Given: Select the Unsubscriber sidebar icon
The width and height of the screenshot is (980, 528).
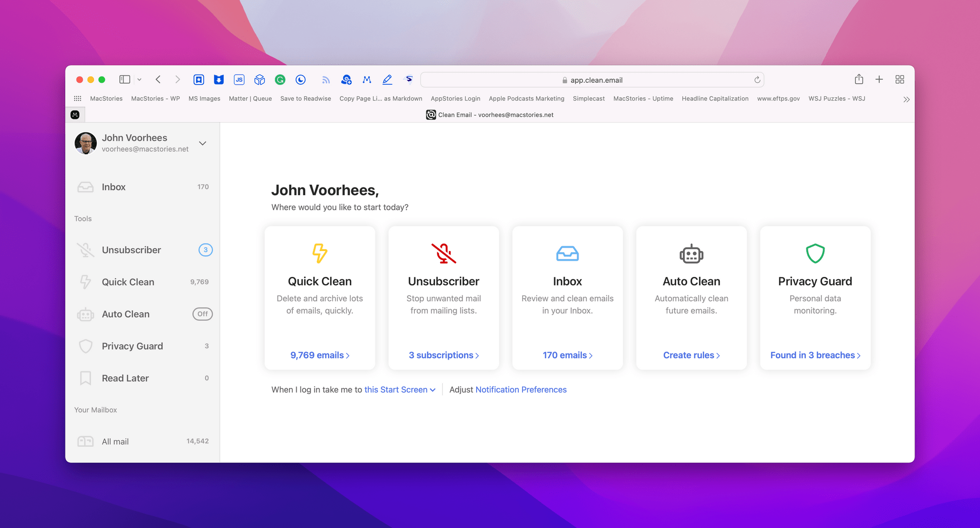Looking at the screenshot, I should 85,250.
